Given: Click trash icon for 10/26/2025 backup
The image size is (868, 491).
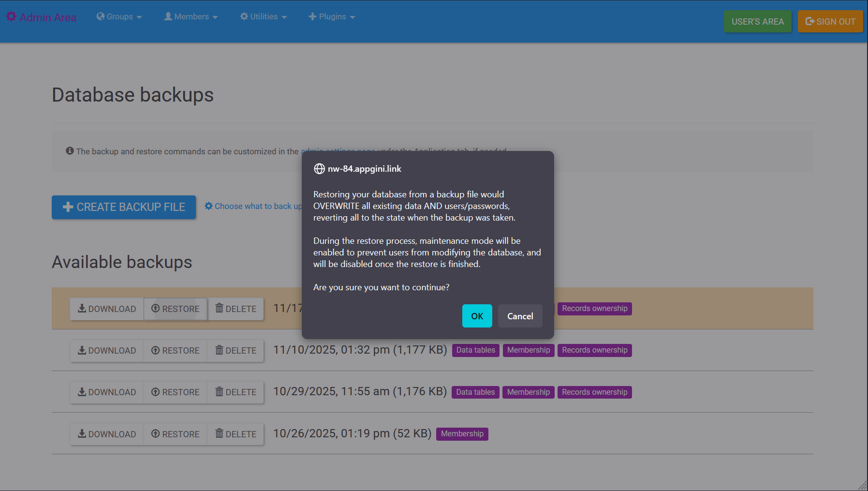Looking at the screenshot, I should coord(220,433).
